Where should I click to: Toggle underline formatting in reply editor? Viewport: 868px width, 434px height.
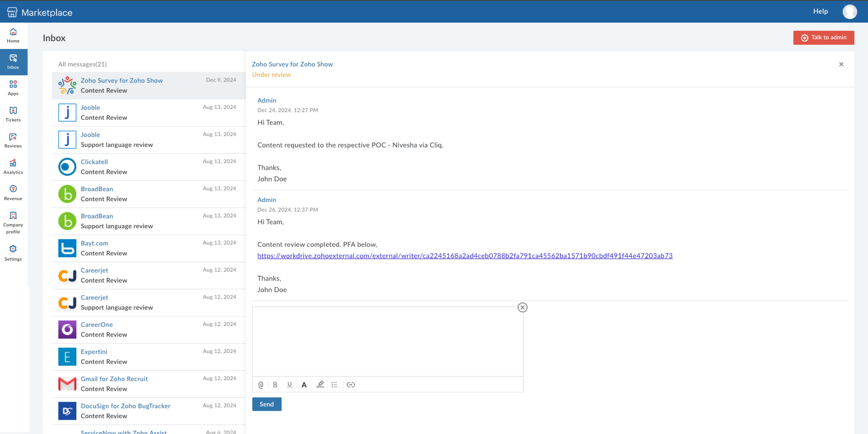coord(289,385)
